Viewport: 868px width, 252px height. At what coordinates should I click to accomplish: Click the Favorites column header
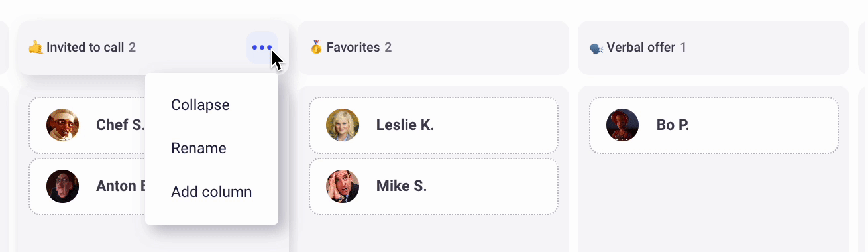point(433,48)
